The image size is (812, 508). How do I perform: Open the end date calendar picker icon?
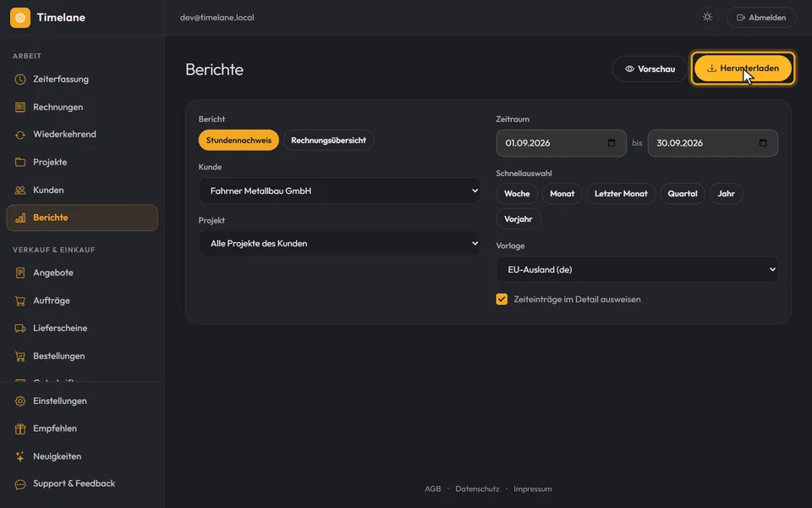(763, 142)
